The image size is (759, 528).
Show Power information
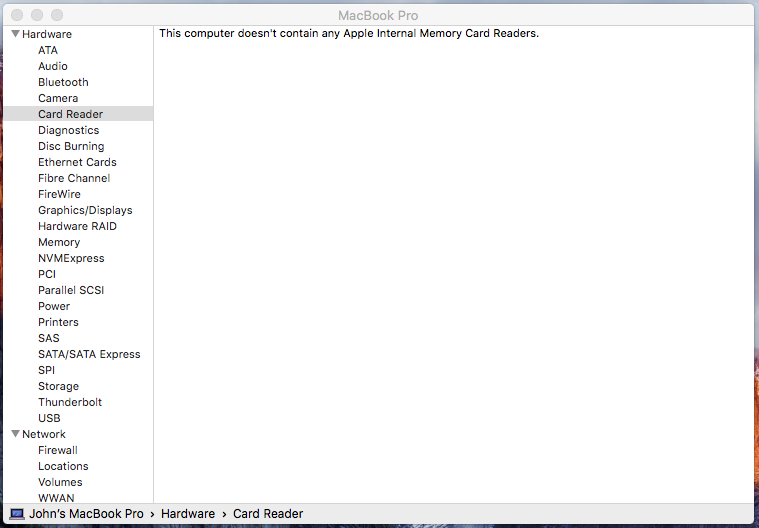[54, 306]
